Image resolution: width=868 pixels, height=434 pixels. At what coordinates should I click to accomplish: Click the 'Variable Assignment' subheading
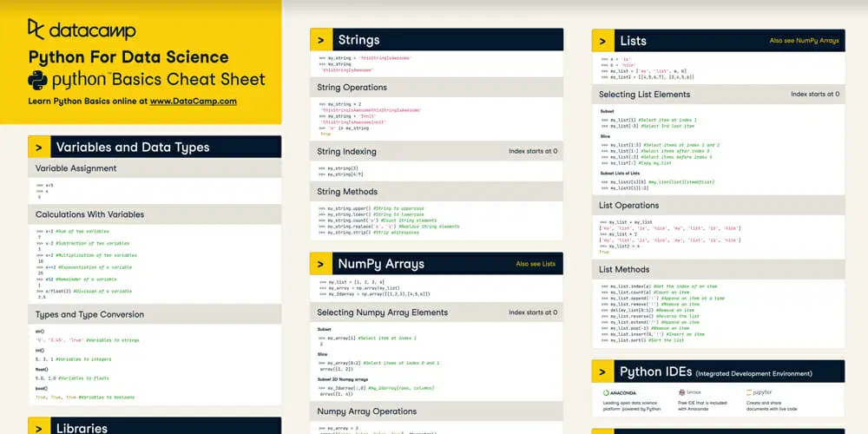pyautogui.click(x=76, y=168)
